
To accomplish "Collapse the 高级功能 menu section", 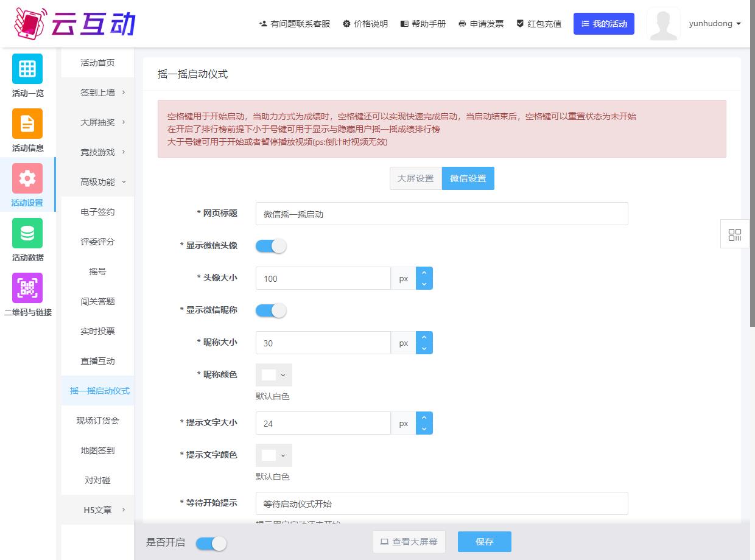I will (97, 182).
